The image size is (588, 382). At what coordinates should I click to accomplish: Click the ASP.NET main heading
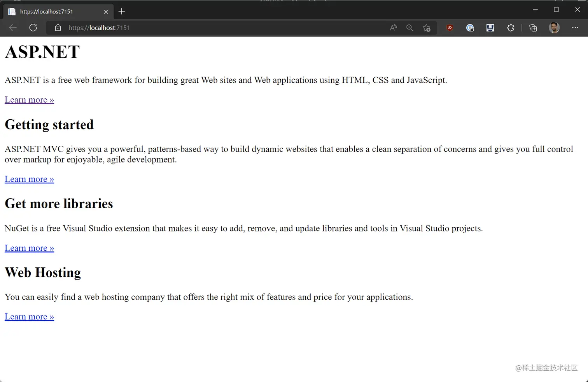pos(42,52)
